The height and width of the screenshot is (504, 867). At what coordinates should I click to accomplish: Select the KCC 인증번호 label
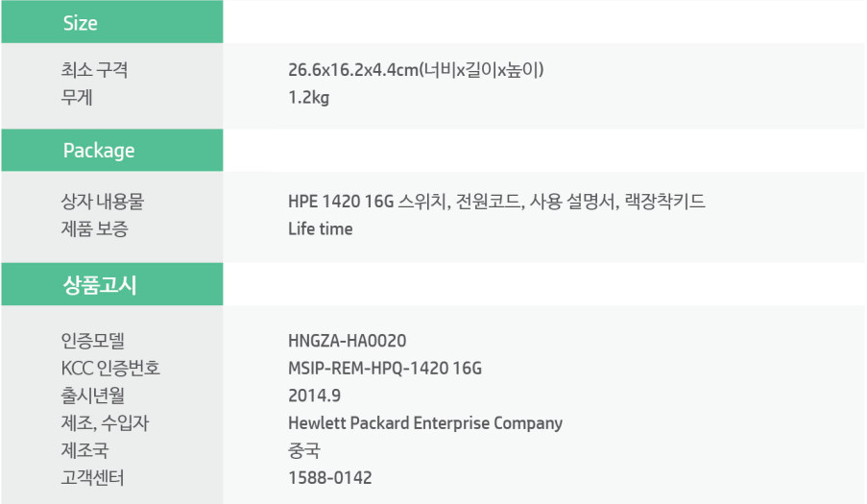(110, 368)
